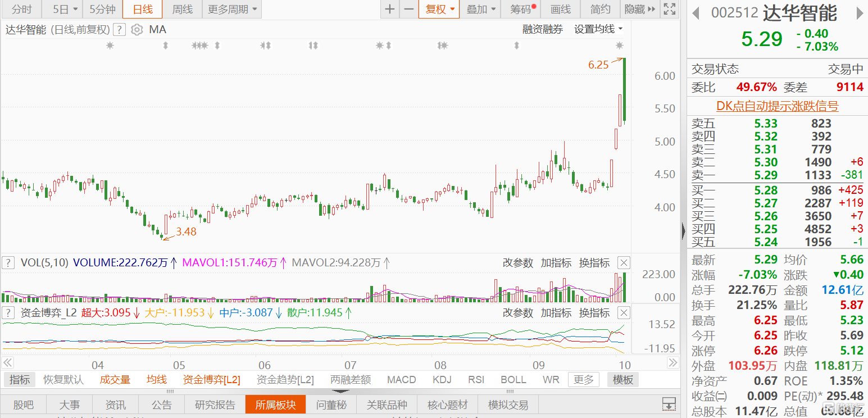
Task: Click 融资融券 link
Action: click(x=543, y=29)
